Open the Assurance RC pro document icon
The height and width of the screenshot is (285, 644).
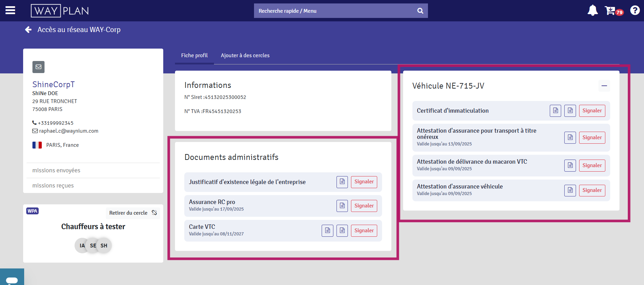point(342,206)
